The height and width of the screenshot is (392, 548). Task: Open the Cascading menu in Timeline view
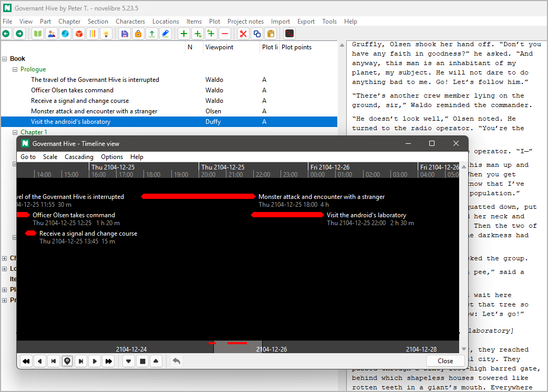79,156
